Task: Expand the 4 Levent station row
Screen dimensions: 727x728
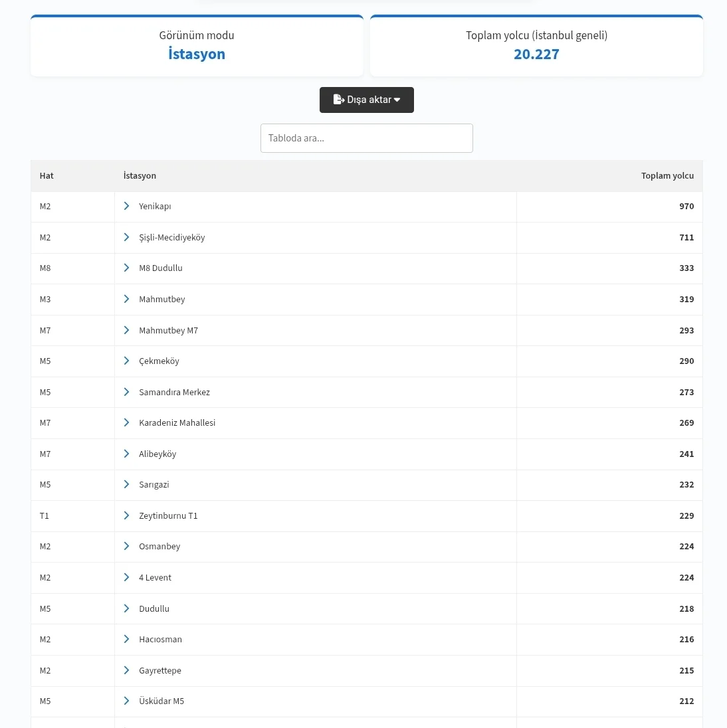Action: click(126, 578)
